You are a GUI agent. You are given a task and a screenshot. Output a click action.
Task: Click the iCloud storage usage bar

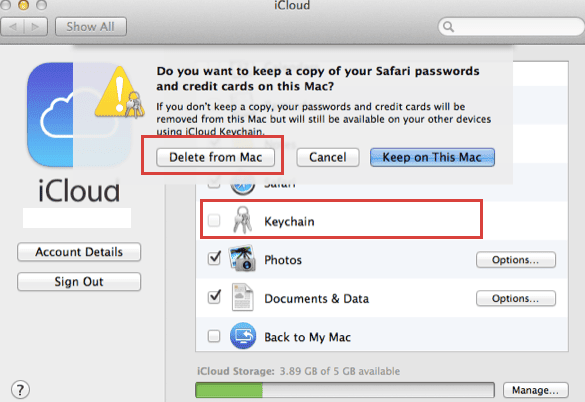345,390
